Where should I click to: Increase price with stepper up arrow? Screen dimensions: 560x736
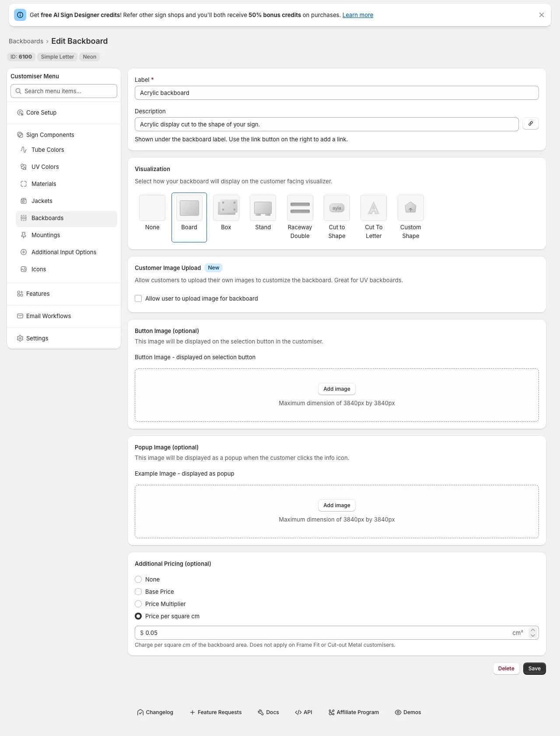(x=533, y=630)
